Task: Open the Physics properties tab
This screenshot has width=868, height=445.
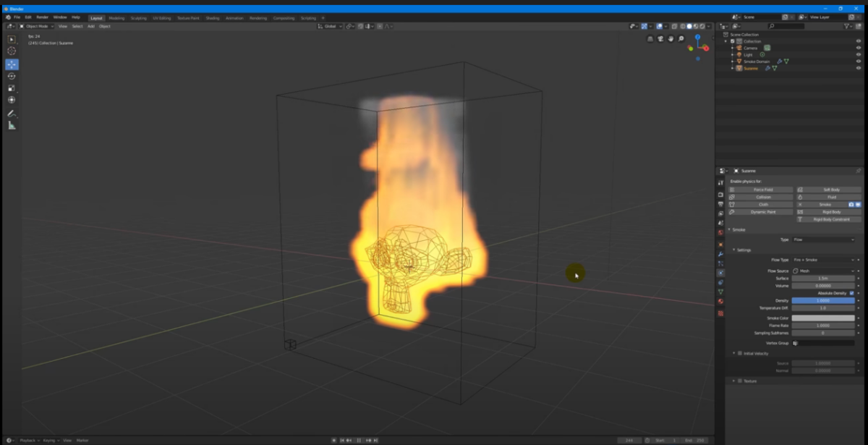Action: [720, 273]
